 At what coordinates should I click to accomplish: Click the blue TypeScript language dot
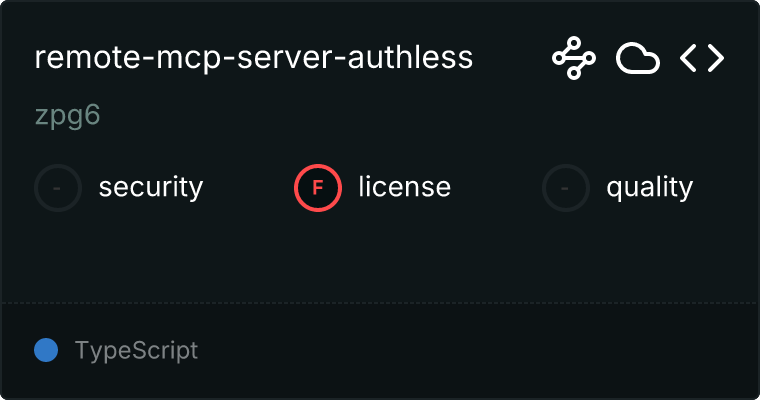point(46,350)
